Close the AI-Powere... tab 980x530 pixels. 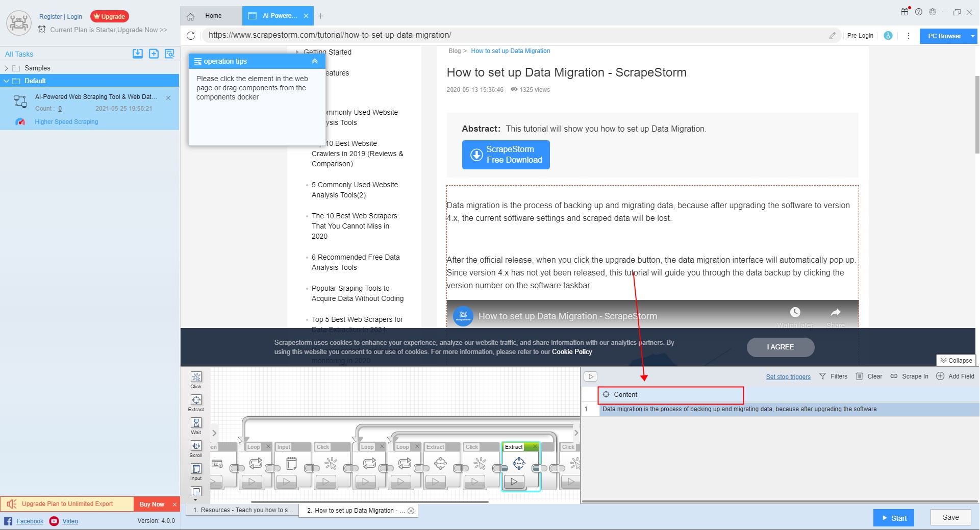pyautogui.click(x=306, y=16)
